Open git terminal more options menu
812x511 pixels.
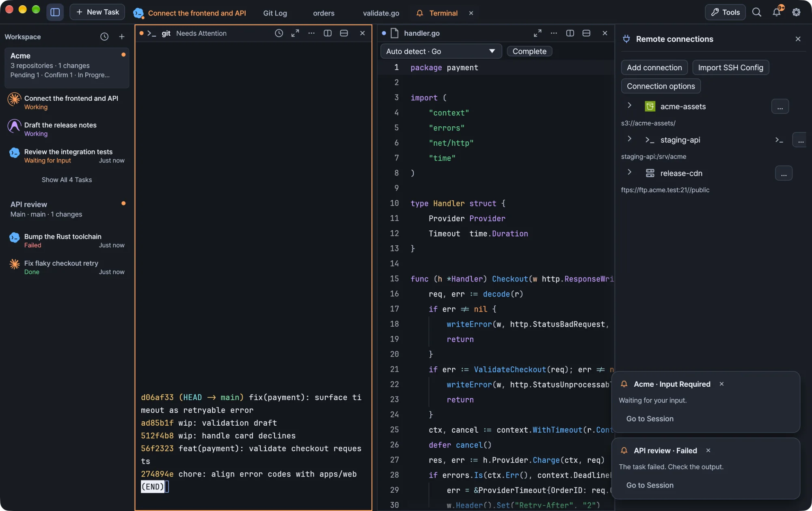click(x=311, y=33)
